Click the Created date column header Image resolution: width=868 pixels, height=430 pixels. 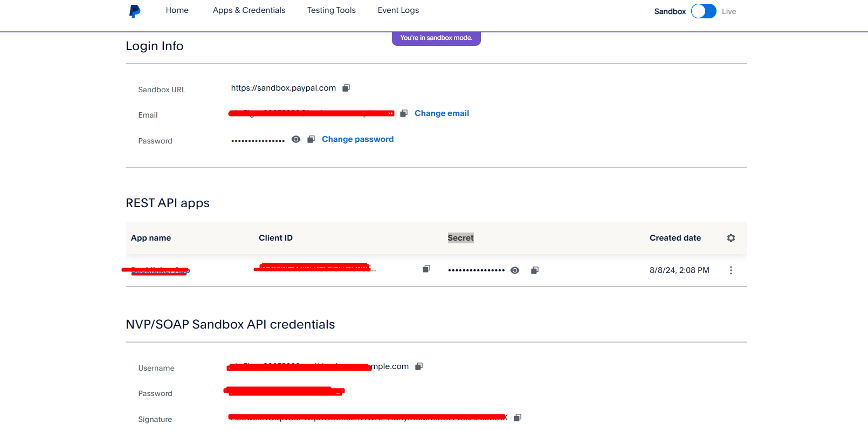(x=675, y=238)
